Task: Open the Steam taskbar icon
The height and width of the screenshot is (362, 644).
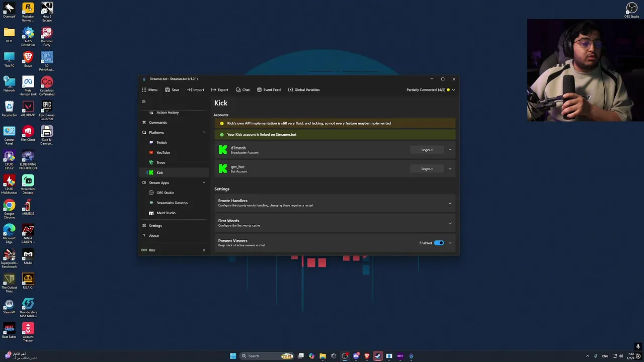Action: [x=378, y=356]
